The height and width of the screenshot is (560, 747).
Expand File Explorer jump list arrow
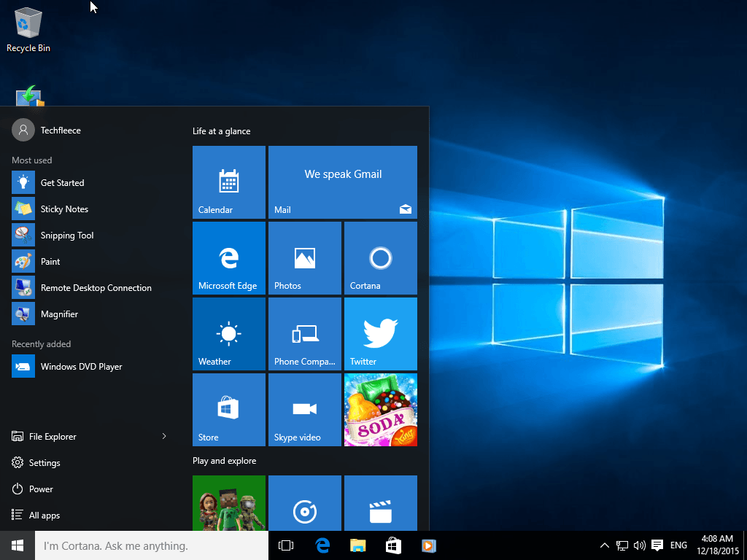click(164, 436)
